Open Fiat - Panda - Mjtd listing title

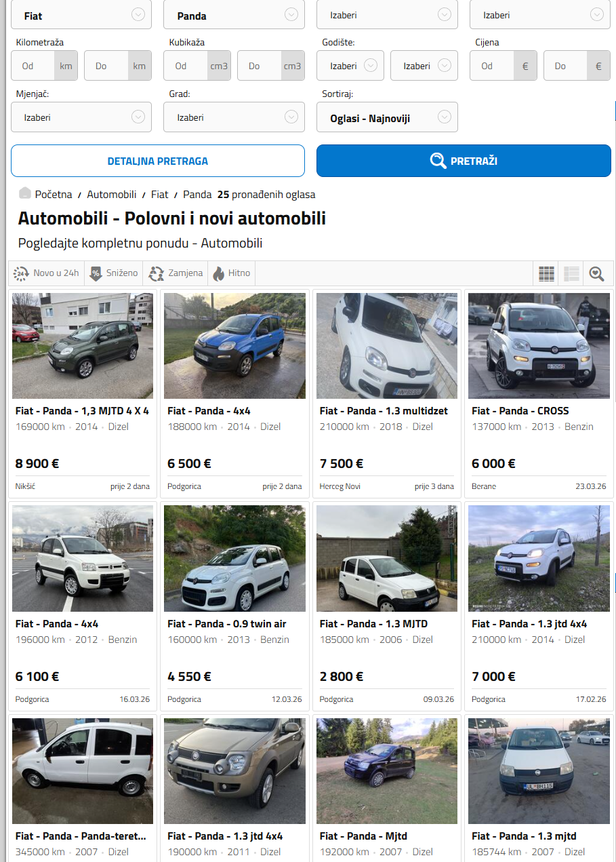click(363, 836)
